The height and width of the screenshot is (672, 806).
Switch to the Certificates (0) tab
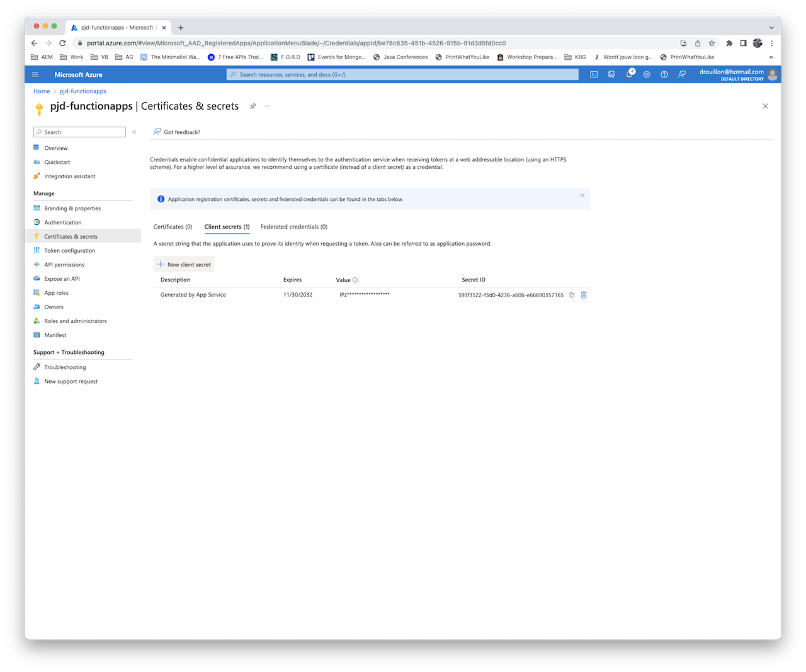pyautogui.click(x=173, y=227)
